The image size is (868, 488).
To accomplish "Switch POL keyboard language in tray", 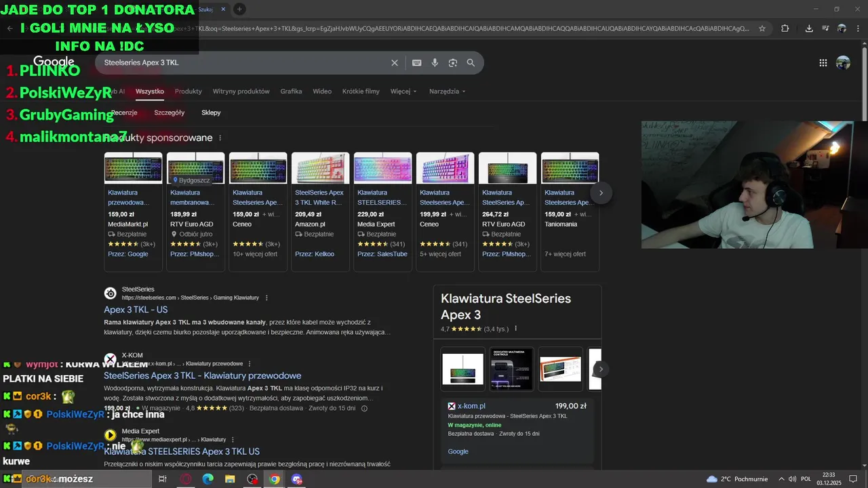I will (806, 479).
